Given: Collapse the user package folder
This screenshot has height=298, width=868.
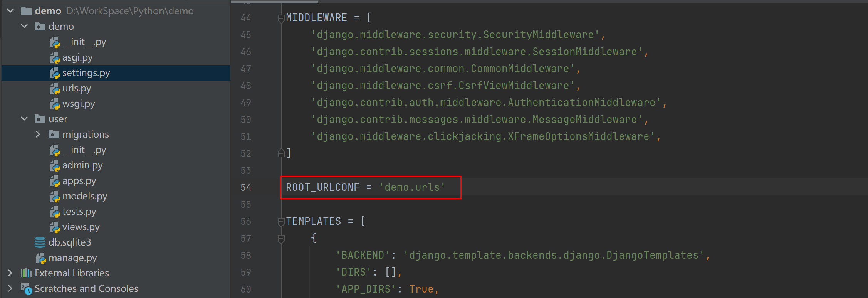Looking at the screenshot, I should click(24, 119).
